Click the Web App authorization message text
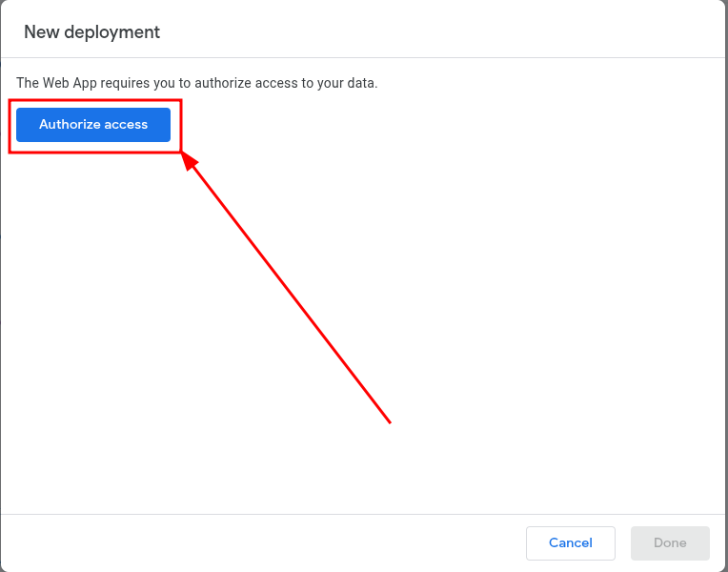Screen dimensions: 728x572 197,83
